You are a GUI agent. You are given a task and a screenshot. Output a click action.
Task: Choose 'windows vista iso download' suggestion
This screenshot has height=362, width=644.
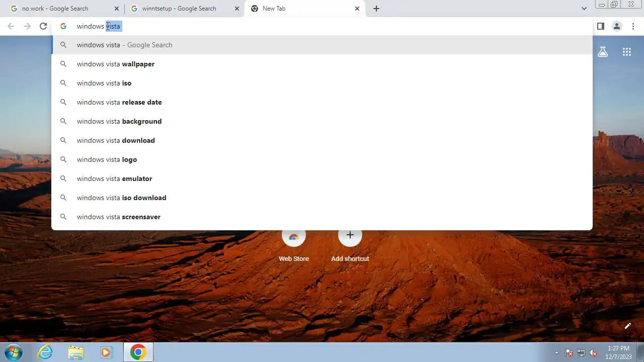322,198
